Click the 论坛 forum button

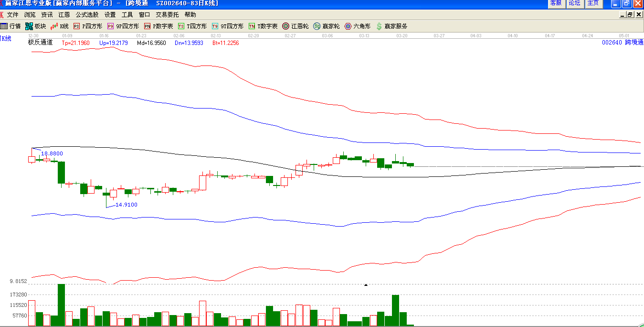tap(574, 3)
